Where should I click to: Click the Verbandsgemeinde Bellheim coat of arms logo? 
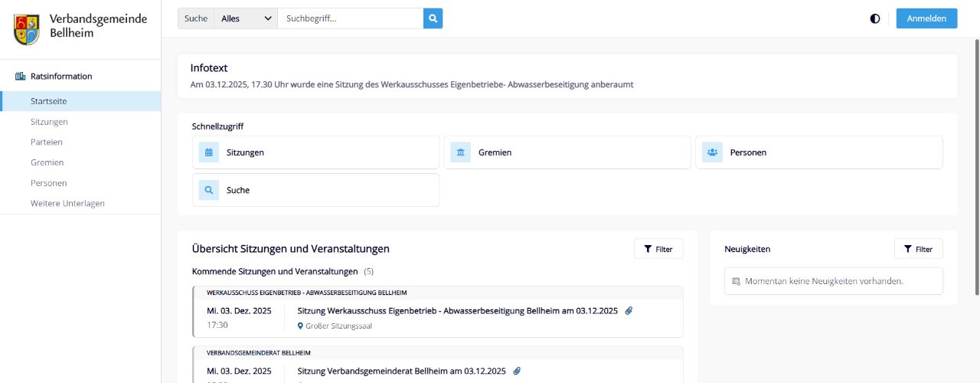(x=27, y=29)
